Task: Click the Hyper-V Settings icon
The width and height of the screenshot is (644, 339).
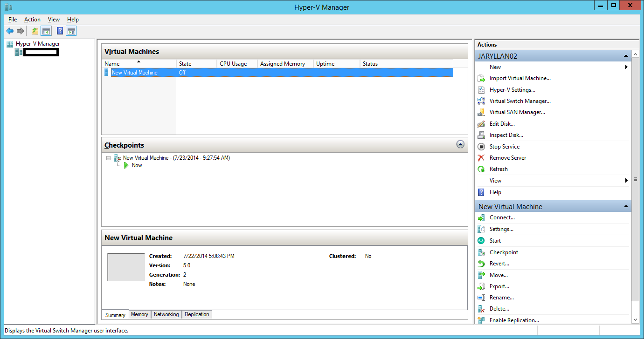Action: pyautogui.click(x=481, y=90)
